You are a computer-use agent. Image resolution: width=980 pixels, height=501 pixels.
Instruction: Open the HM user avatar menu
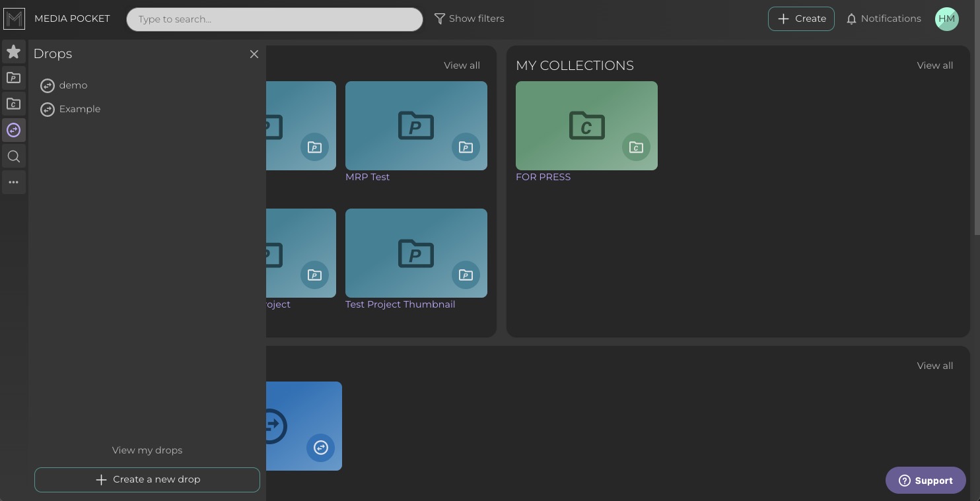coord(946,19)
